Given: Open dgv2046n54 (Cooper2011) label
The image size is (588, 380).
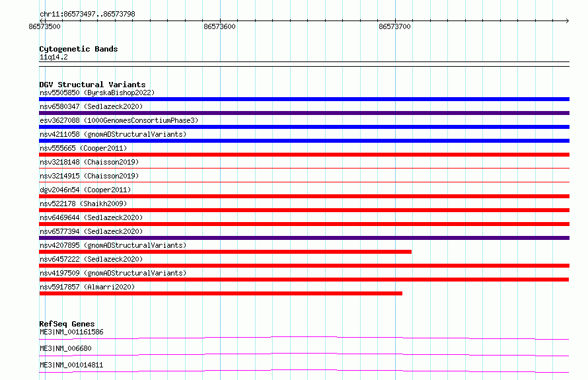Looking at the screenshot, I should point(85,190).
